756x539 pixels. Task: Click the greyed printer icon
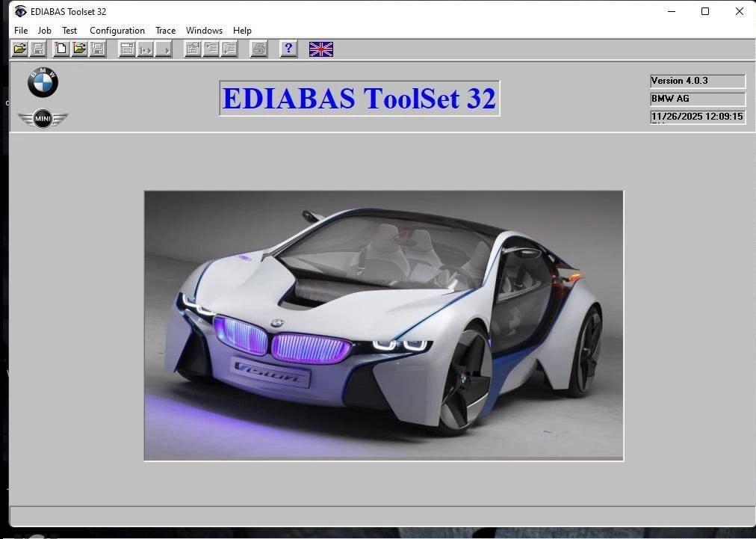[x=259, y=49]
